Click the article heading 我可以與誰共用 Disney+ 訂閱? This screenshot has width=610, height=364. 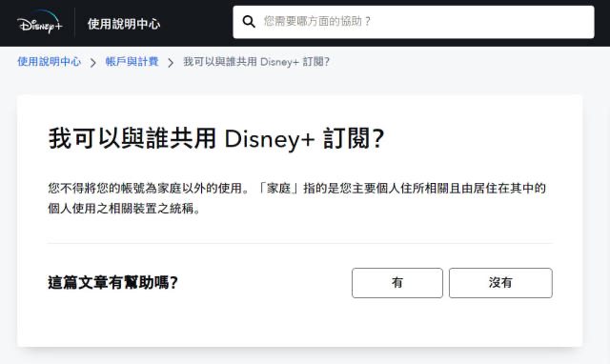click(x=216, y=138)
